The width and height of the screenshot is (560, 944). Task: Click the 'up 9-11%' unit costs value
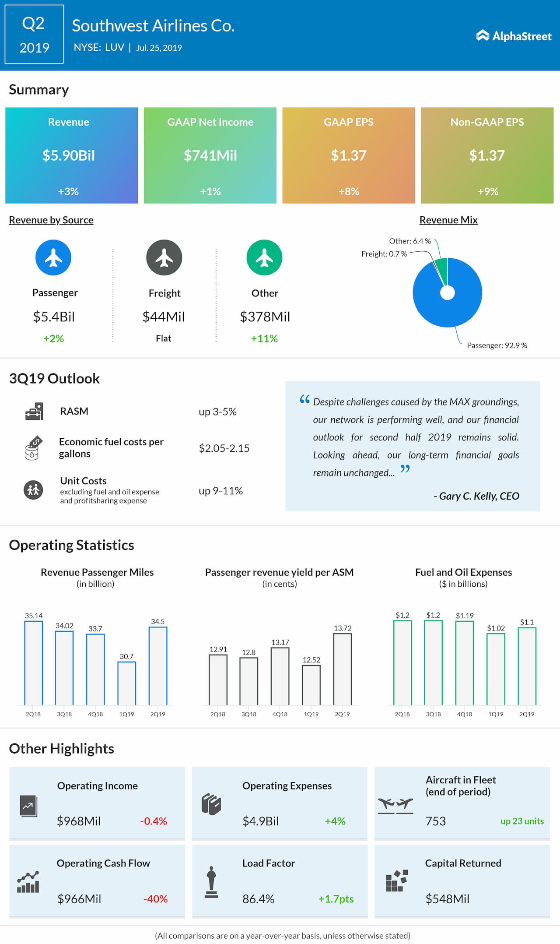tap(220, 491)
